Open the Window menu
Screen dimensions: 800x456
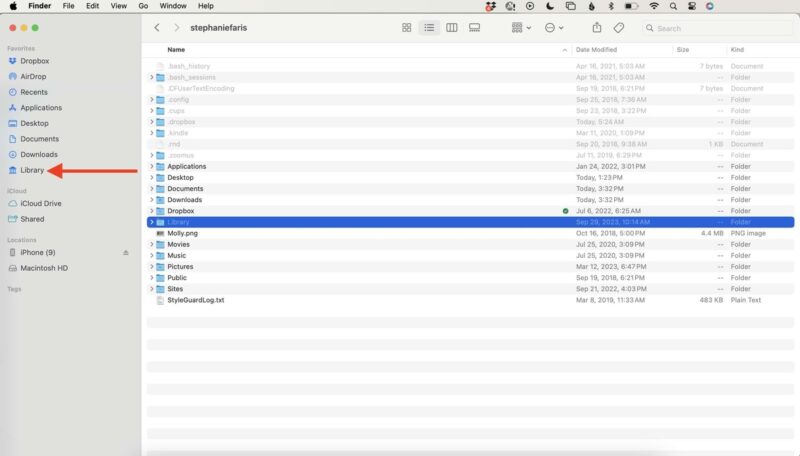173,6
